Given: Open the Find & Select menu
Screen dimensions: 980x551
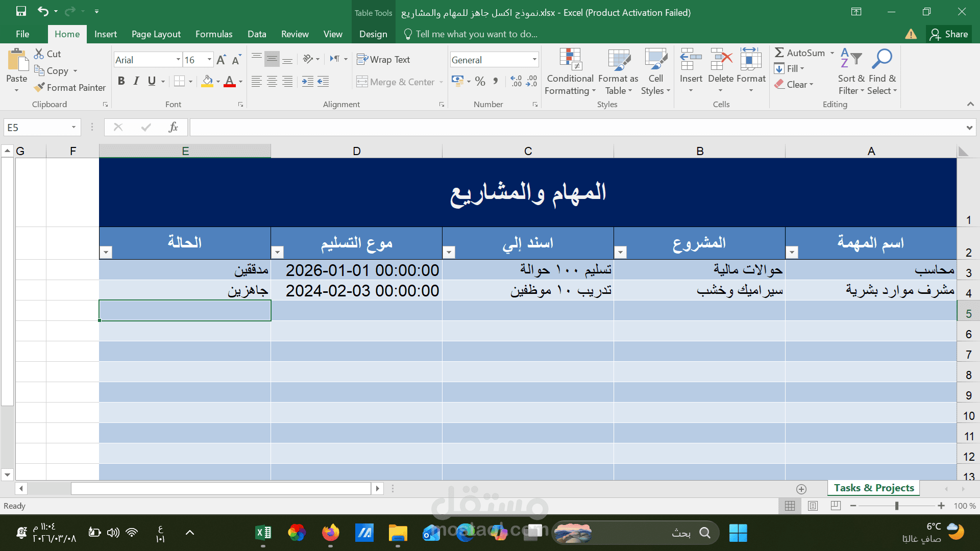Looking at the screenshot, I should 882,71.
